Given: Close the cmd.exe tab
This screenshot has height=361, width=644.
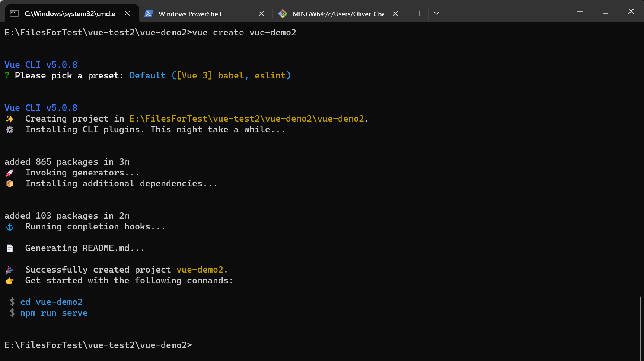Looking at the screenshot, I should pos(127,13).
